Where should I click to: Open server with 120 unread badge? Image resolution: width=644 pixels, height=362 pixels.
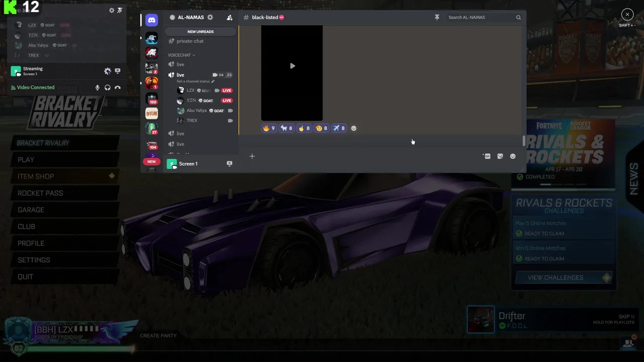pos(151,98)
